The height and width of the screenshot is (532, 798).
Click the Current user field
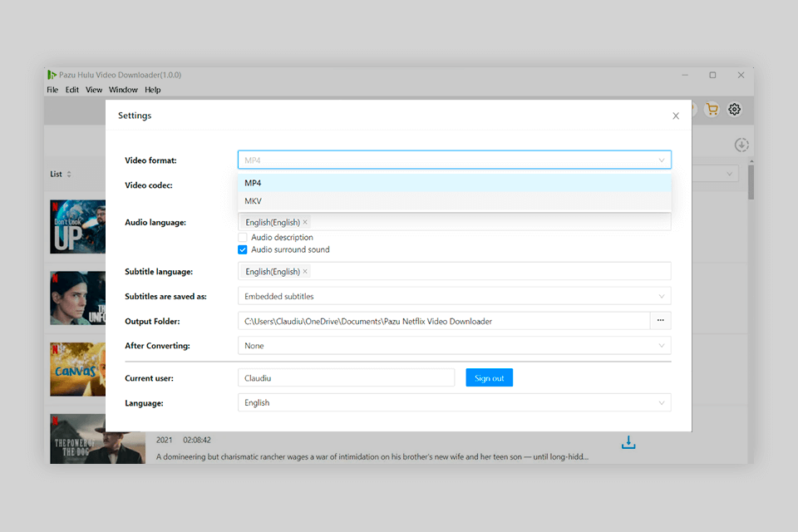(346, 377)
